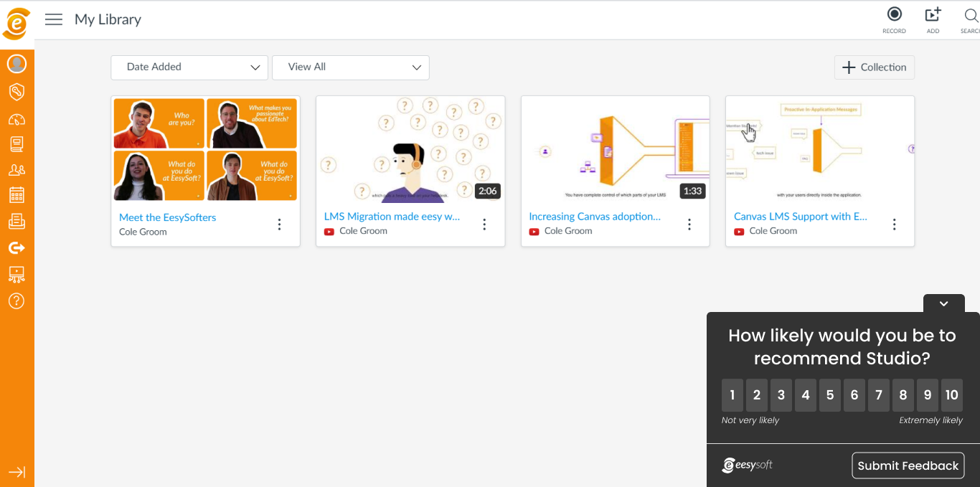Select the Meet the EesySofters thumbnail
Screen dimensions: 980x487
(x=205, y=149)
